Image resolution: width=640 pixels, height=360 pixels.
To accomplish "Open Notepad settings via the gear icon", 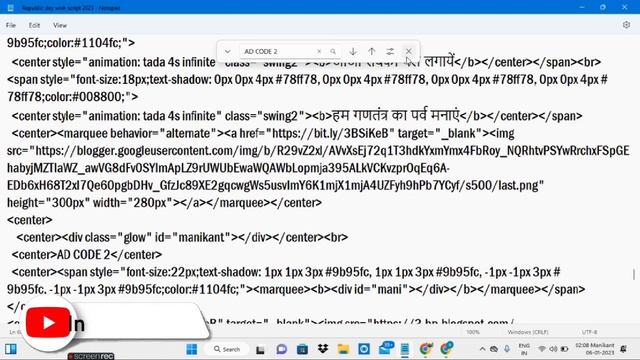I will click(626, 25).
